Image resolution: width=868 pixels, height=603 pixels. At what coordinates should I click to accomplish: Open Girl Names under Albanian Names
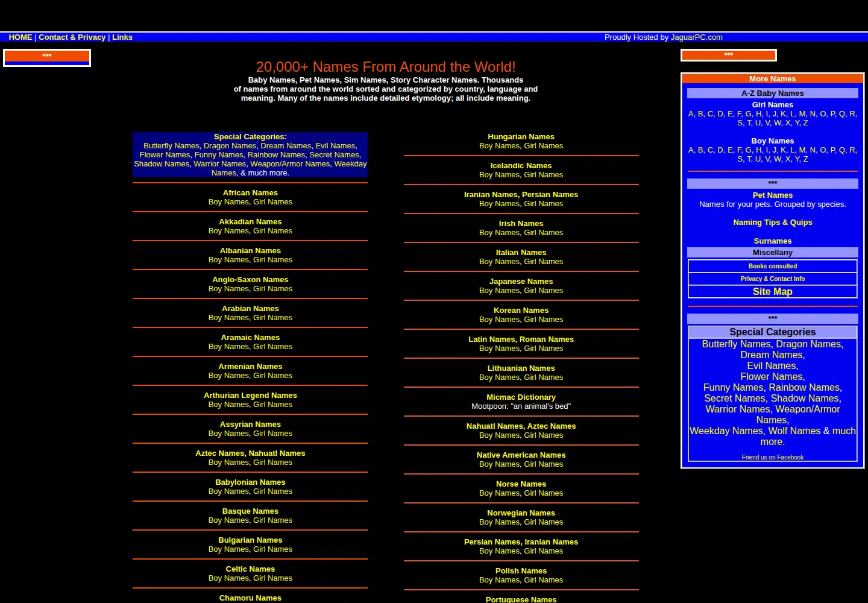[272, 260]
